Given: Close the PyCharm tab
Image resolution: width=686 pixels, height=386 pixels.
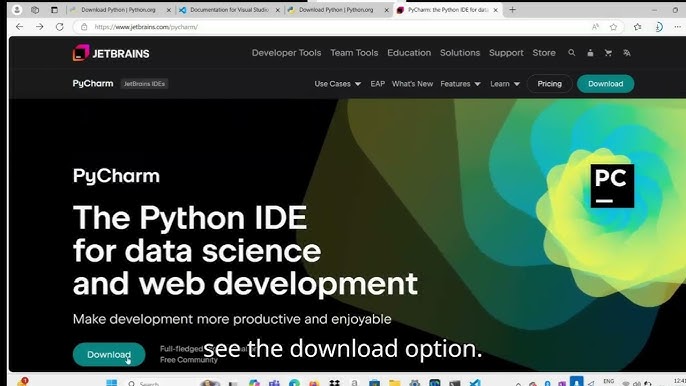Looking at the screenshot, I should pyautogui.click(x=495, y=10).
